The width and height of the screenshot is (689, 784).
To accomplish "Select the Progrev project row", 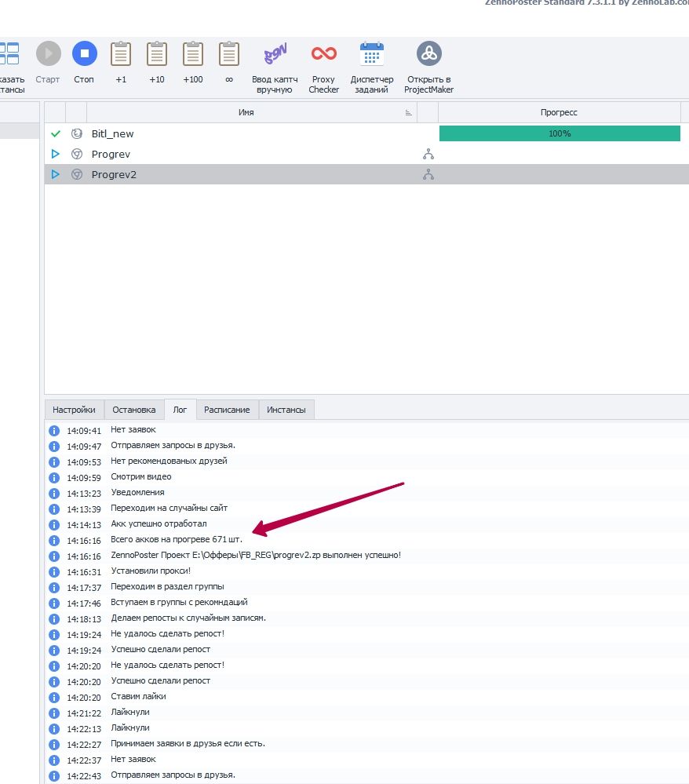I will pyautogui.click(x=366, y=154).
